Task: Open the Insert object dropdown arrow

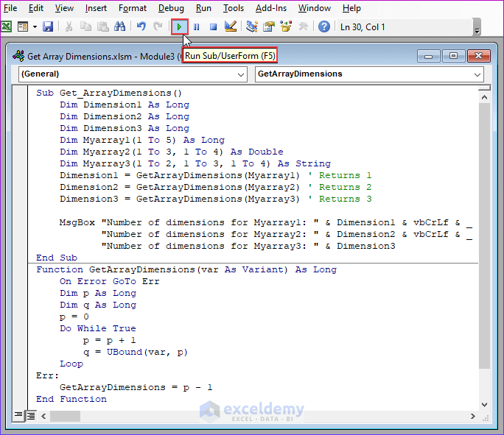Action: point(35,27)
